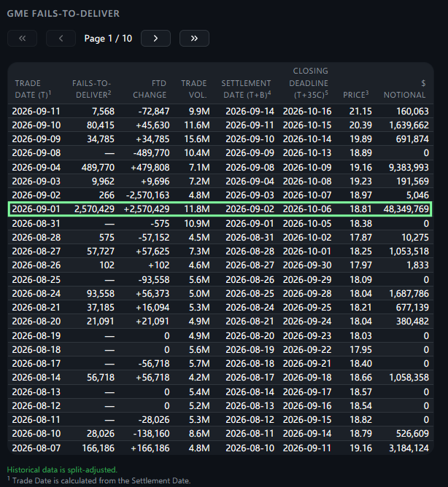The width and height of the screenshot is (448, 487).
Task: Click fails-to-deliver value 2,570,429
Action: (95, 209)
